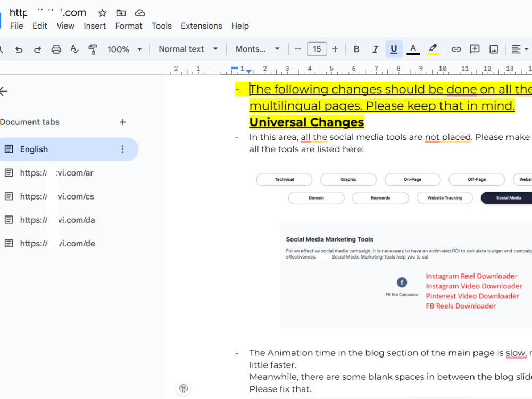
Task: Click the Instagram Reel Downloader red text
Action: (471, 276)
